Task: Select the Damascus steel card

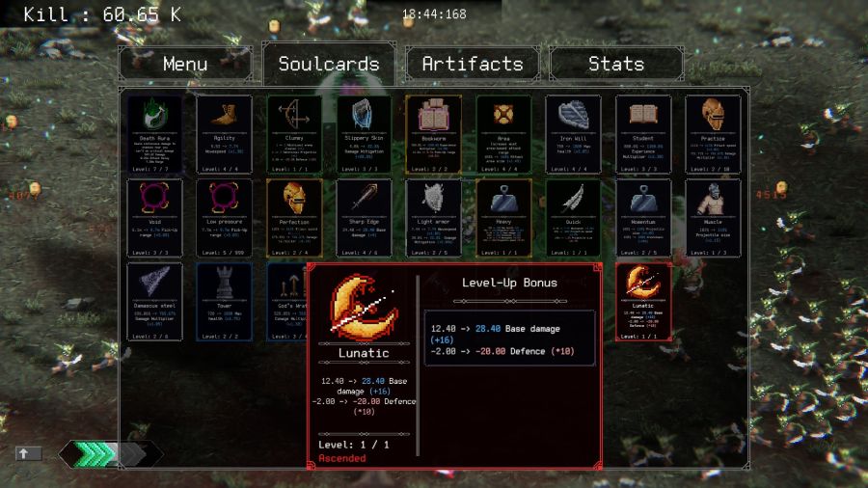Action: point(154,302)
